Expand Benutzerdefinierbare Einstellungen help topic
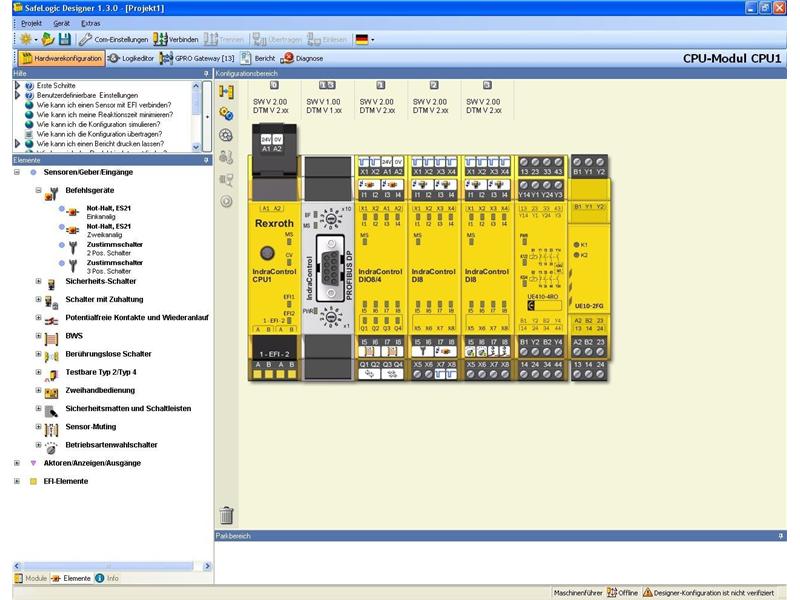800x600 pixels. 17,95
